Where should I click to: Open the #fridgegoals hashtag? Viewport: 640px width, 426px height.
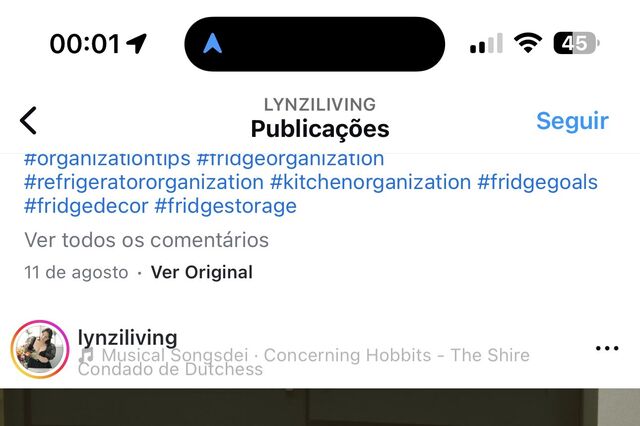(x=538, y=182)
